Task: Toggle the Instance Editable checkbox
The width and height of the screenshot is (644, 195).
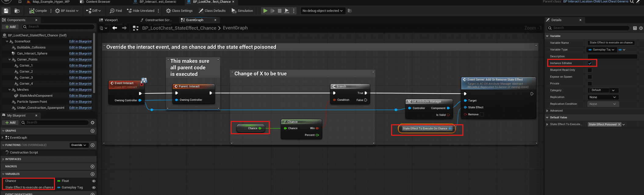Action: tap(590, 63)
